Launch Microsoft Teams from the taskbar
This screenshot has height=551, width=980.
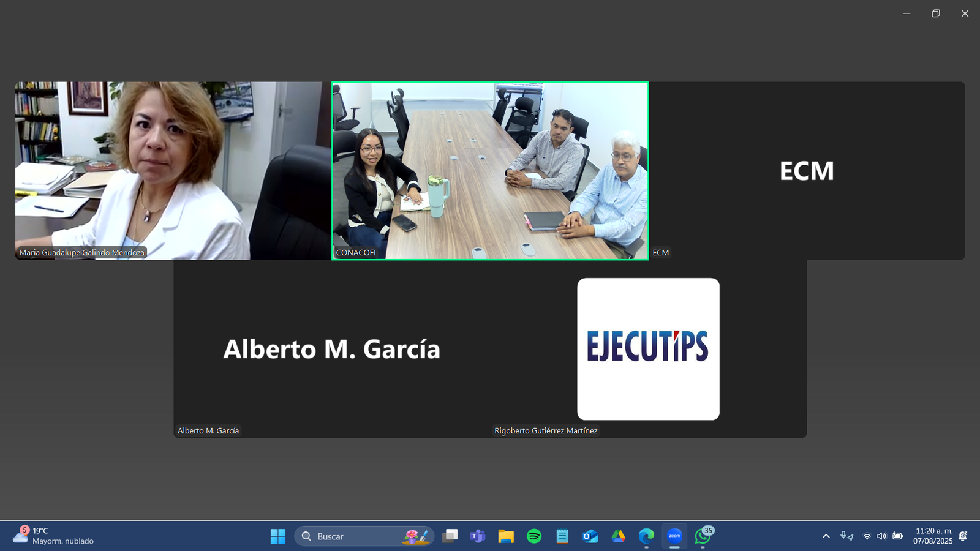pos(478,536)
